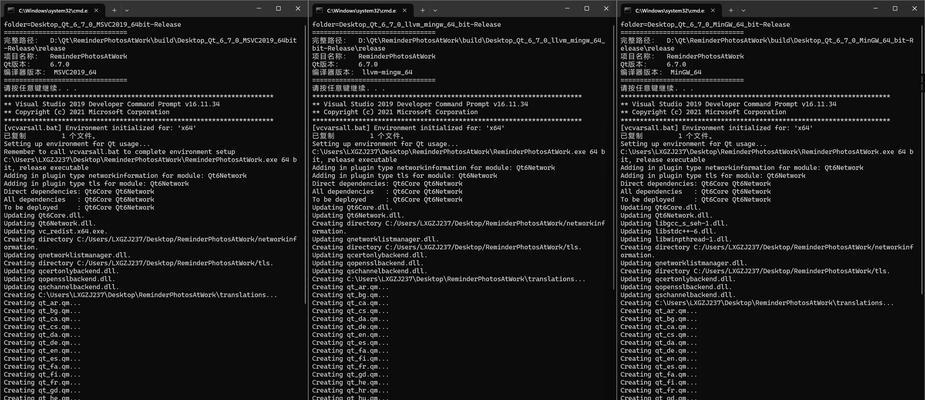This screenshot has height=400, width=925.
Task: Click the 'Updating libstdc++-6.dll.' line
Action: tap(670, 231)
